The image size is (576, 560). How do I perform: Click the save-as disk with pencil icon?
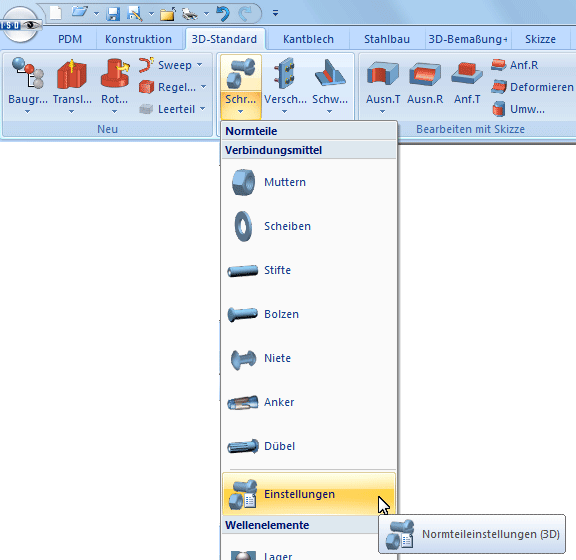tap(135, 14)
